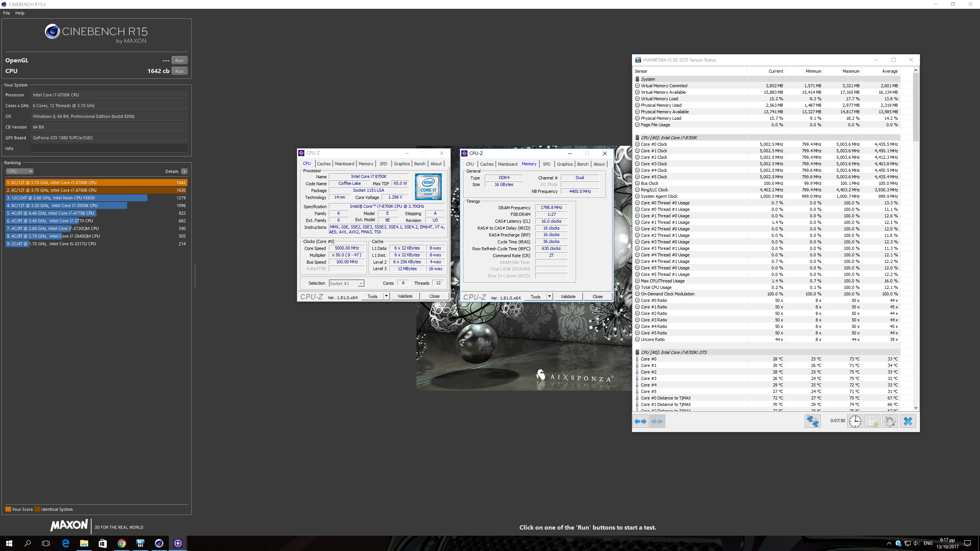Click HWiNFO title bar app icon
This screenshot has height=551, width=980.
pyautogui.click(x=638, y=60)
